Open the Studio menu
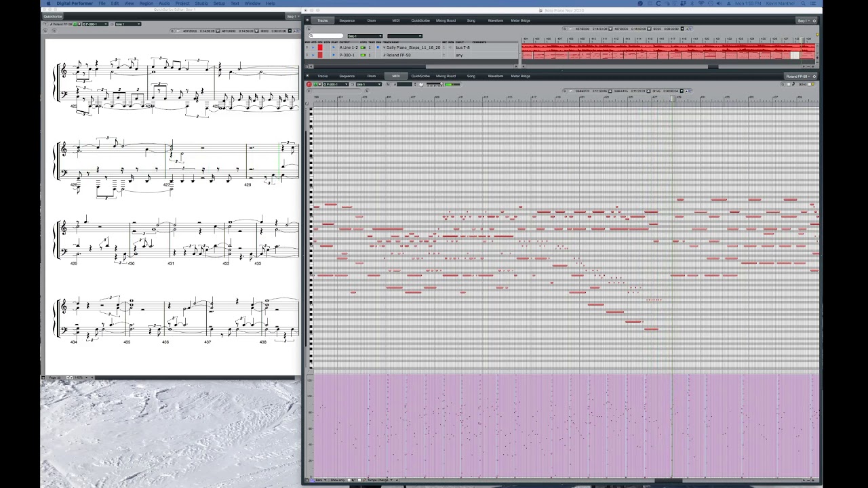 (x=201, y=3)
